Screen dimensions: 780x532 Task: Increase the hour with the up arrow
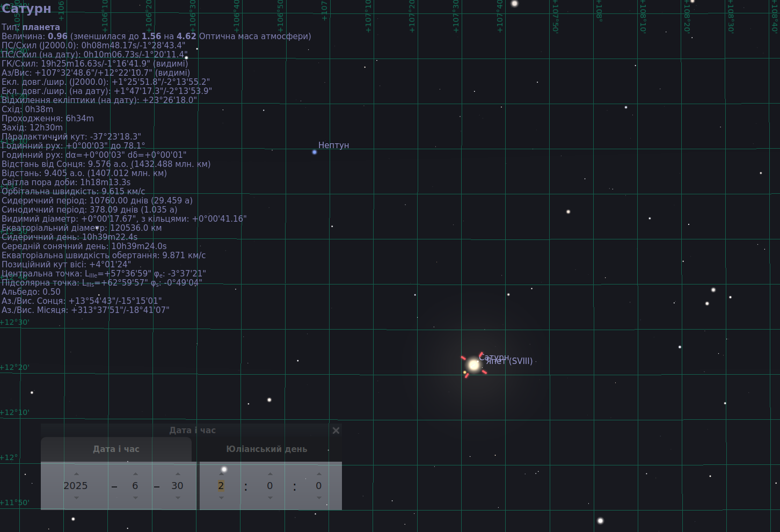click(221, 474)
